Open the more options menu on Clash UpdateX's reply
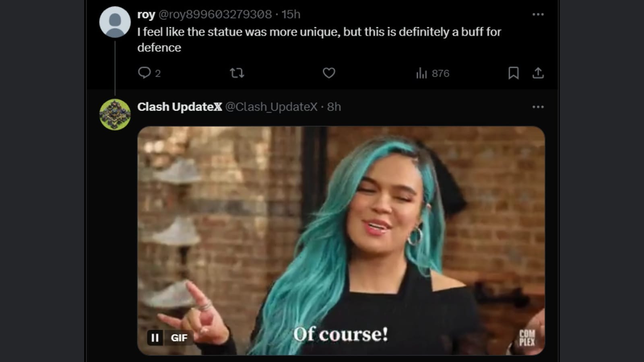The width and height of the screenshot is (644, 362). click(x=538, y=107)
